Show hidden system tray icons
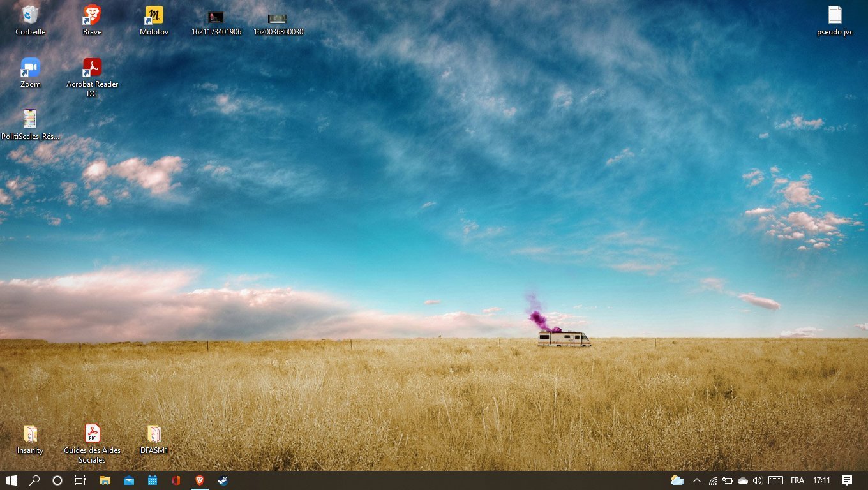The image size is (868, 490). pyautogui.click(x=697, y=480)
